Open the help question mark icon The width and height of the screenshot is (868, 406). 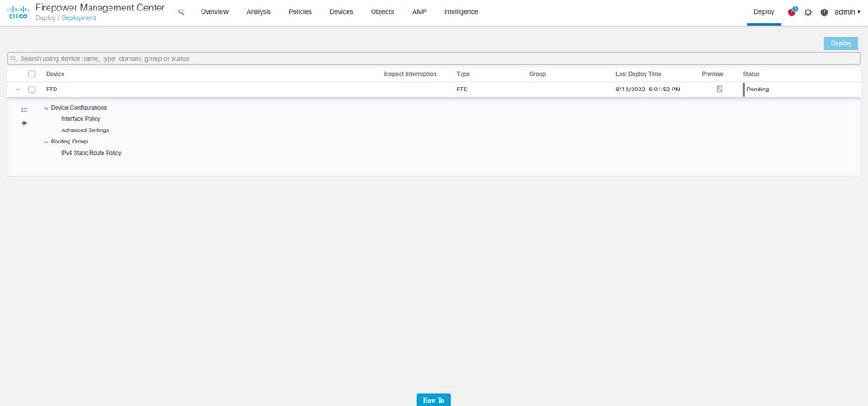pyautogui.click(x=825, y=12)
